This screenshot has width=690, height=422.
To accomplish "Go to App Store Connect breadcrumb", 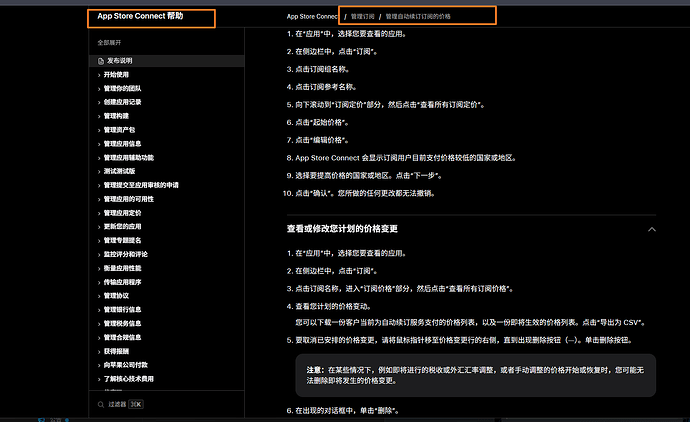I will tap(312, 16).
